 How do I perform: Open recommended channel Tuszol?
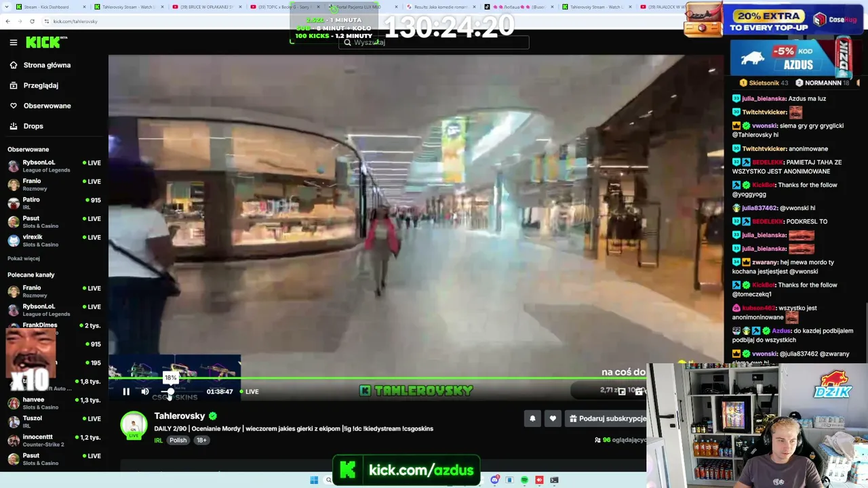click(54, 422)
